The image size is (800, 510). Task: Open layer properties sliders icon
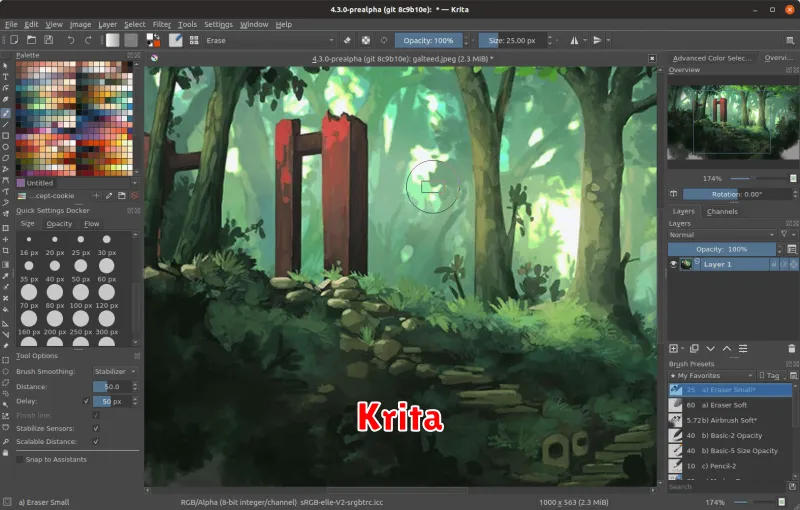tap(743, 349)
